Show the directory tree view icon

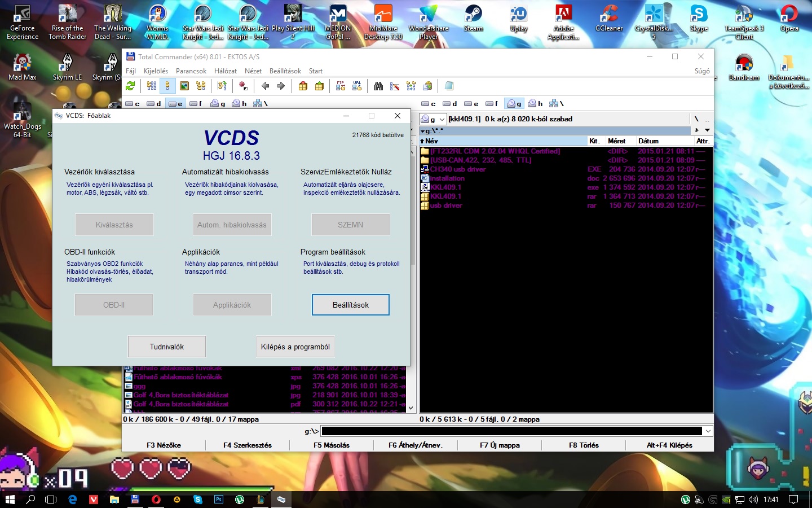(201, 86)
